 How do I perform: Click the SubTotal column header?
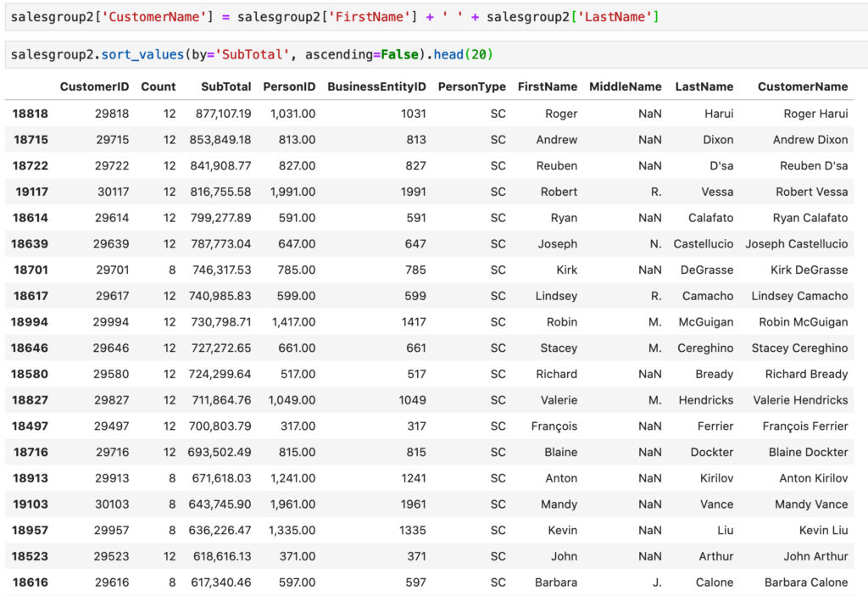point(225,86)
